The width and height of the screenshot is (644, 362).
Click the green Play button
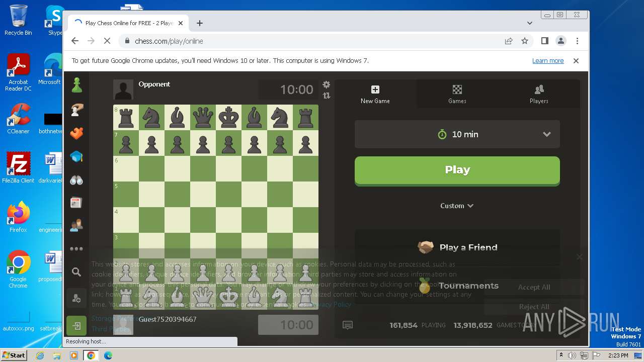[x=457, y=170]
